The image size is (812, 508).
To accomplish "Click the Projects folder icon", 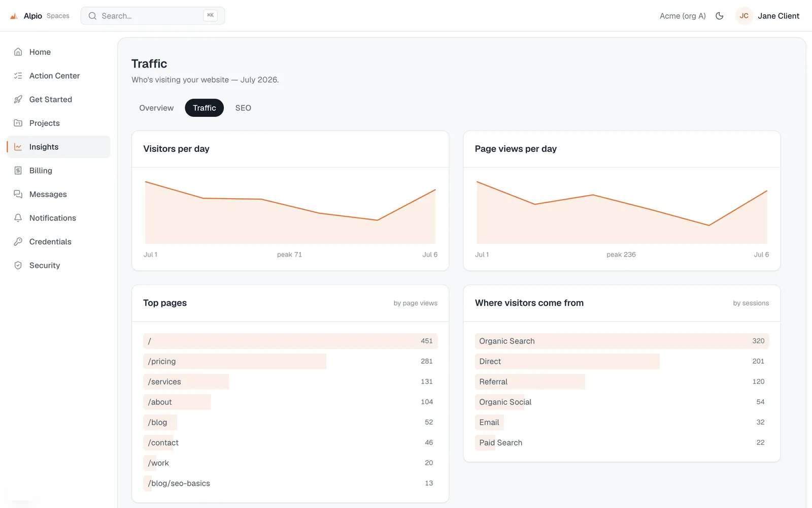I will point(18,123).
